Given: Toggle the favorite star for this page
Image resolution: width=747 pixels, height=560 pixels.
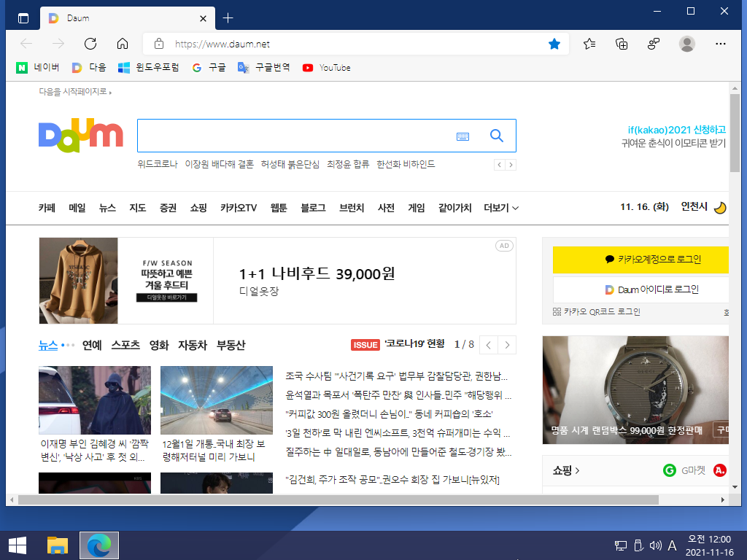Looking at the screenshot, I should 554,44.
